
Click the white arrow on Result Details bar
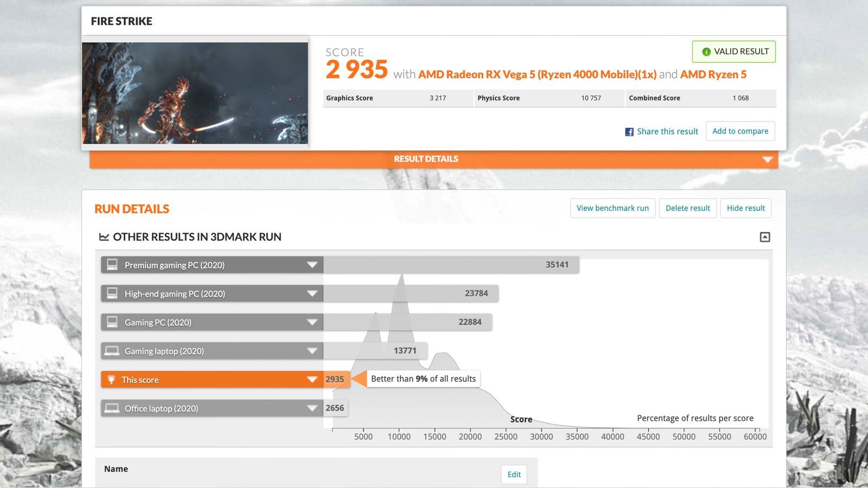click(x=767, y=159)
